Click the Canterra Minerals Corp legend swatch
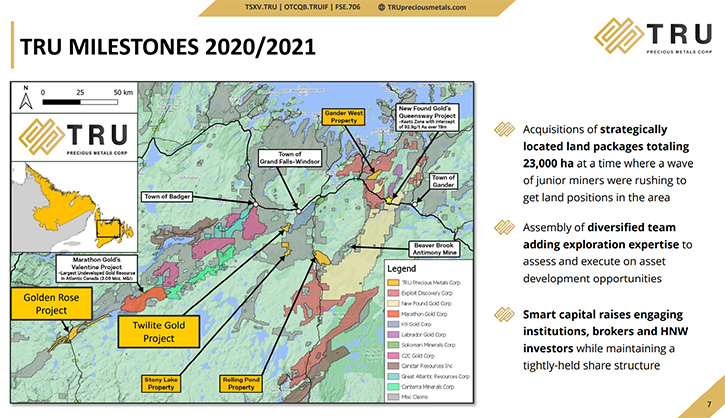This screenshot has height=418, width=725. click(393, 387)
